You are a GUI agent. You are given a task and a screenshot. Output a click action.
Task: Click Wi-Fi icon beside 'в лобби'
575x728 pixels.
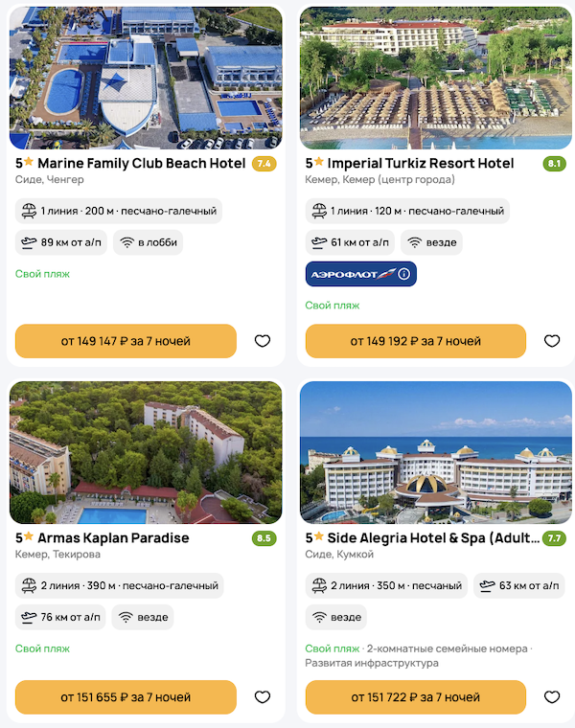point(126,242)
